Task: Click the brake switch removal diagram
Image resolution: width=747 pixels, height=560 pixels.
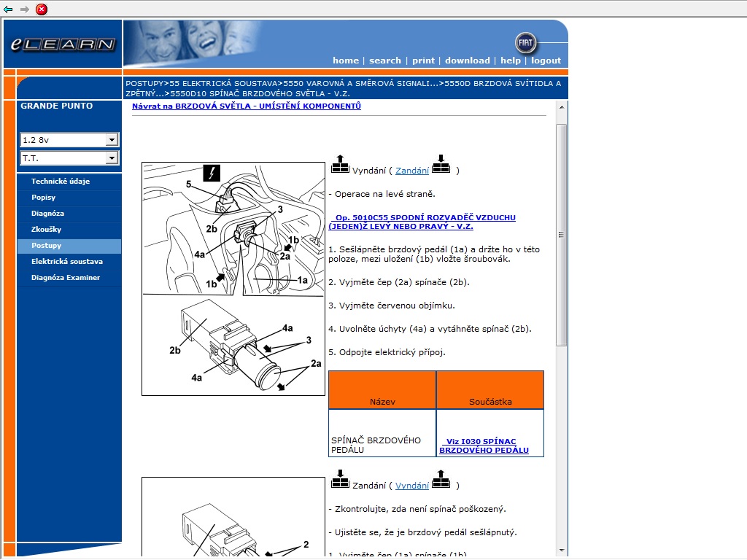Action: point(233,279)
